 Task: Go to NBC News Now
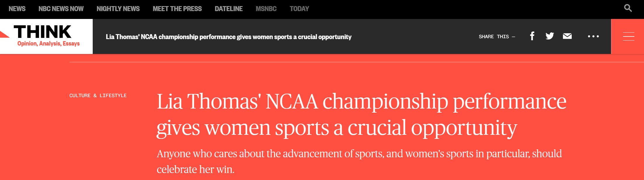[x=61, y=9]
